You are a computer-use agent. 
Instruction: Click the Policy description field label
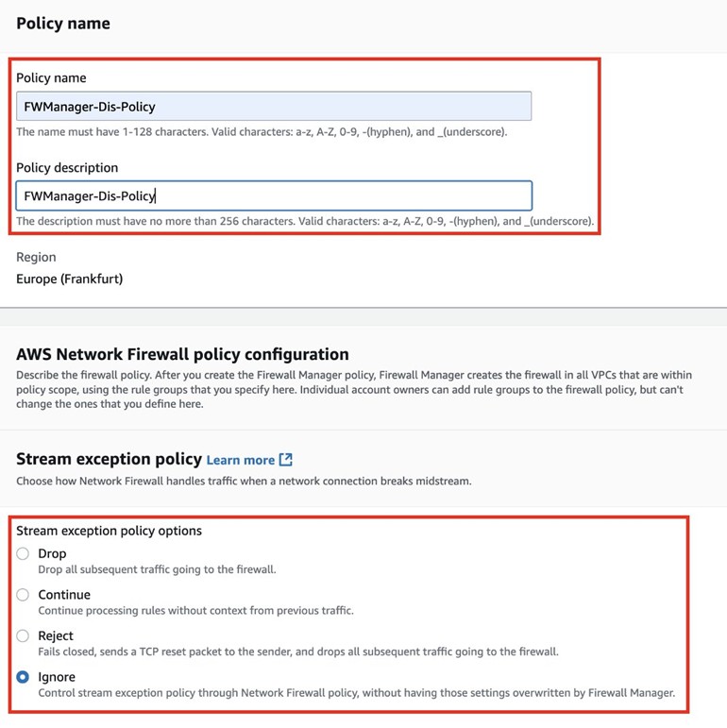[x=67, y=167]
